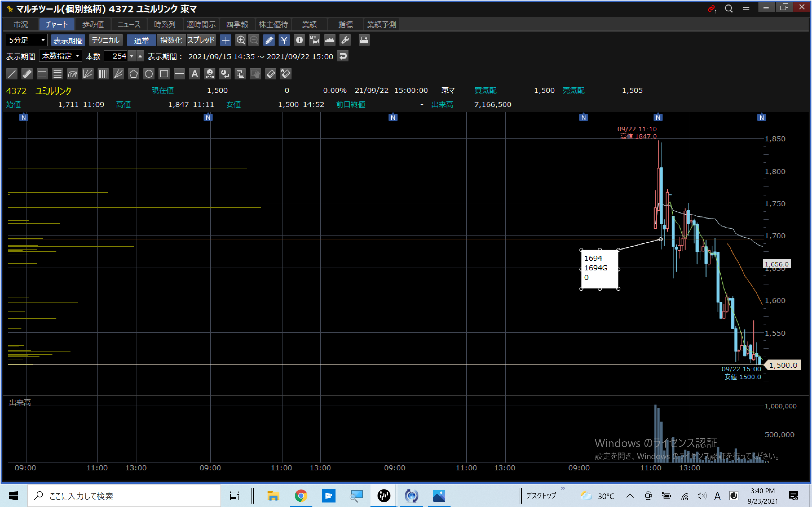Select the ruler measurement tool
The width and height of the screenshot is (812, 507).
pyautogui.click(x=27, y=74)
